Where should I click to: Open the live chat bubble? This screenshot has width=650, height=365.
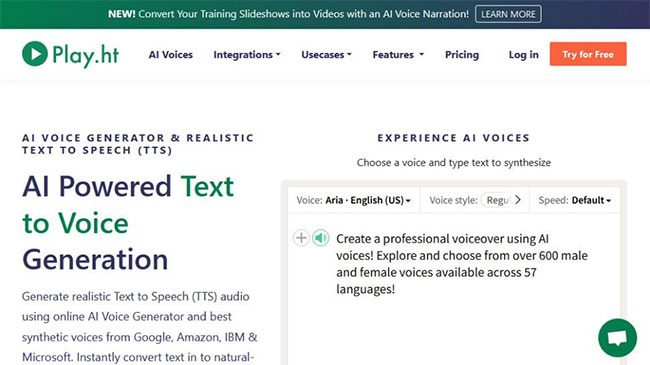[x=617, y=338]
